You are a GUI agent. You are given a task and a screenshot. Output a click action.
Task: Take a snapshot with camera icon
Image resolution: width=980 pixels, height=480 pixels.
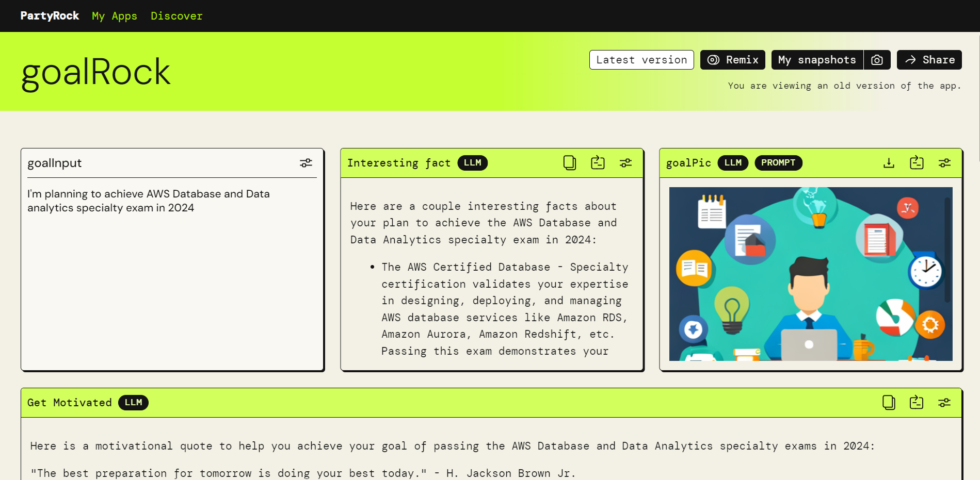point(877,60)
